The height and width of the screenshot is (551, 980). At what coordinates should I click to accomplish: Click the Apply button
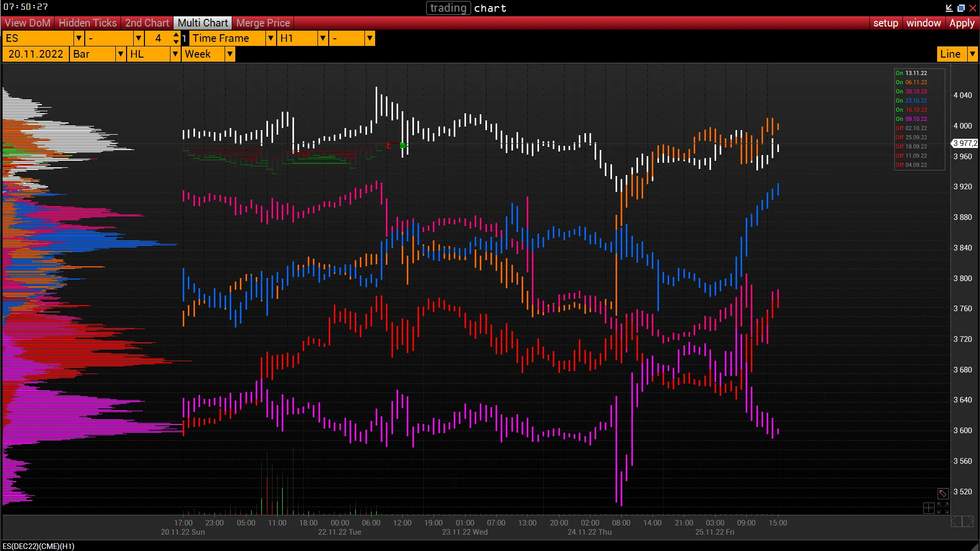(x=962, y=23)
